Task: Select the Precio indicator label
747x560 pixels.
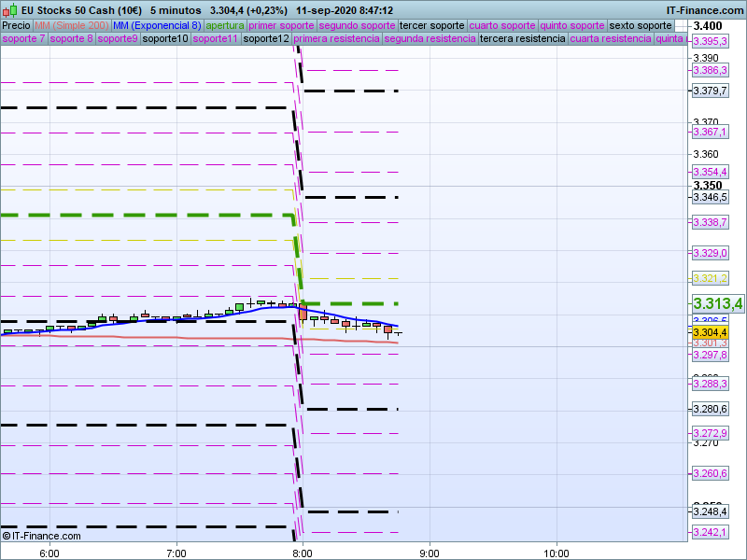Action: [16, 25]
